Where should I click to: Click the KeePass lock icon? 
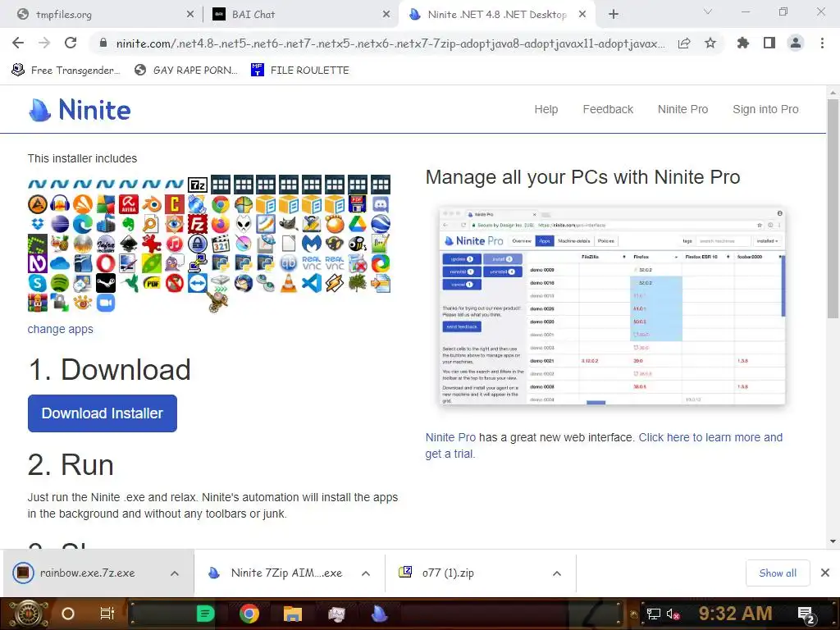point(197,244)
